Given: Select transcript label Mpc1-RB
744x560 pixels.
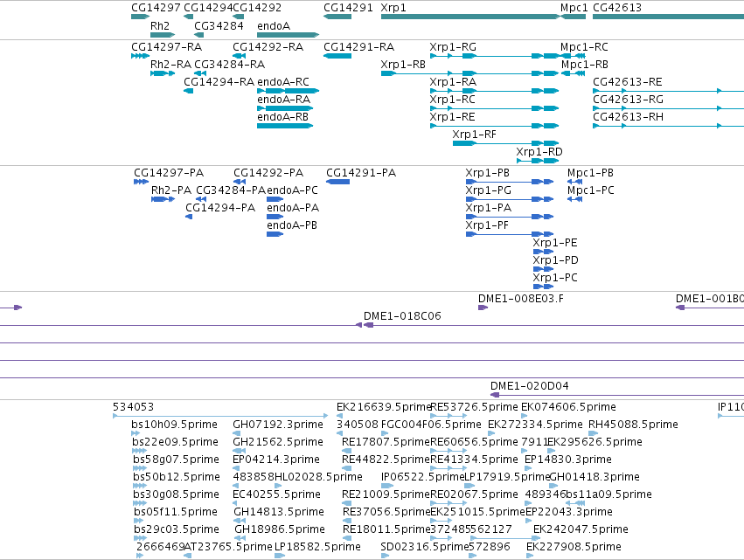Looking at the screenshot, I should click(x=585, y=65).
